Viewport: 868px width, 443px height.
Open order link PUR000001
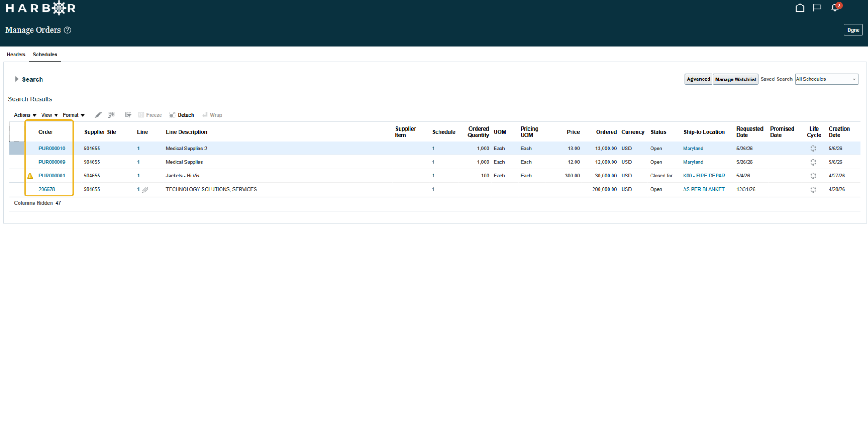tap(52, 176)
